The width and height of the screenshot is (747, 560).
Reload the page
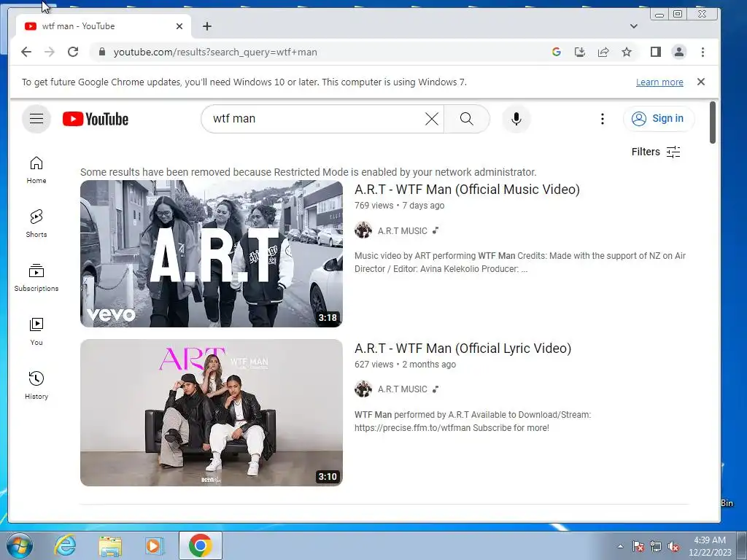click(x=73, y=52)
